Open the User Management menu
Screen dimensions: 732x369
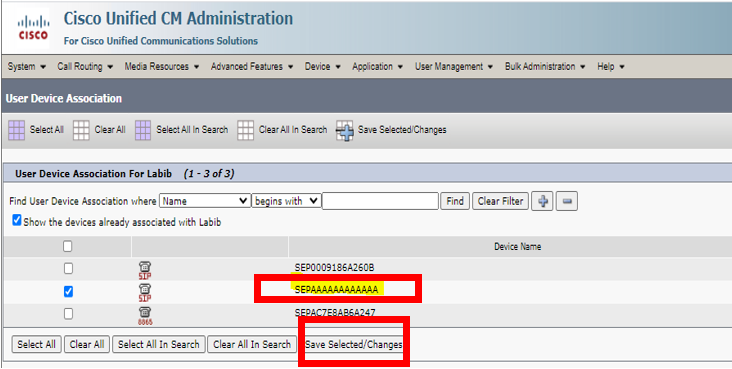(454, 67)
